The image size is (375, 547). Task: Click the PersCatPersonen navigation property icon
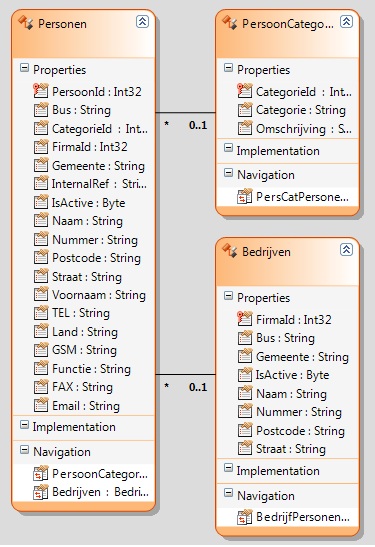(x=245, y=196)
